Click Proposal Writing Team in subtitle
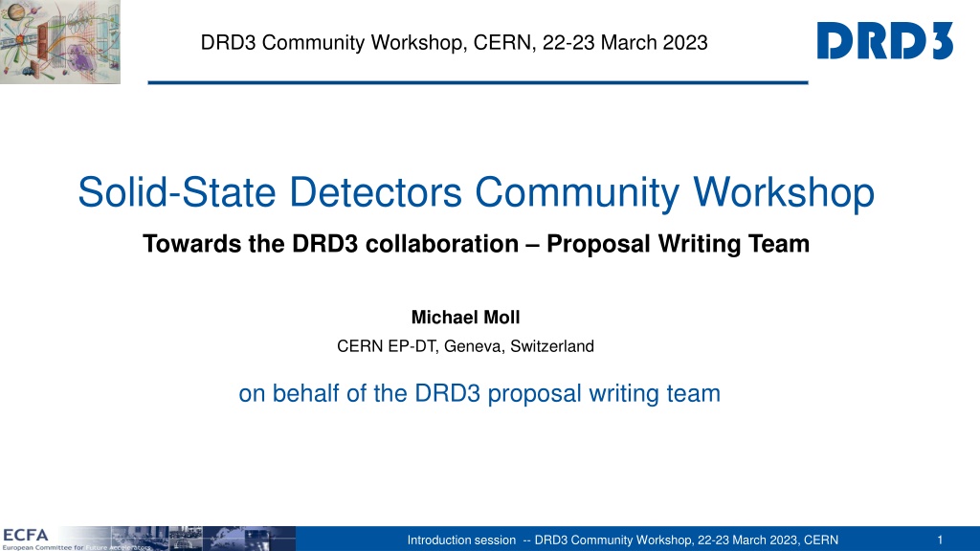980x551 pixels. [679, 244]
